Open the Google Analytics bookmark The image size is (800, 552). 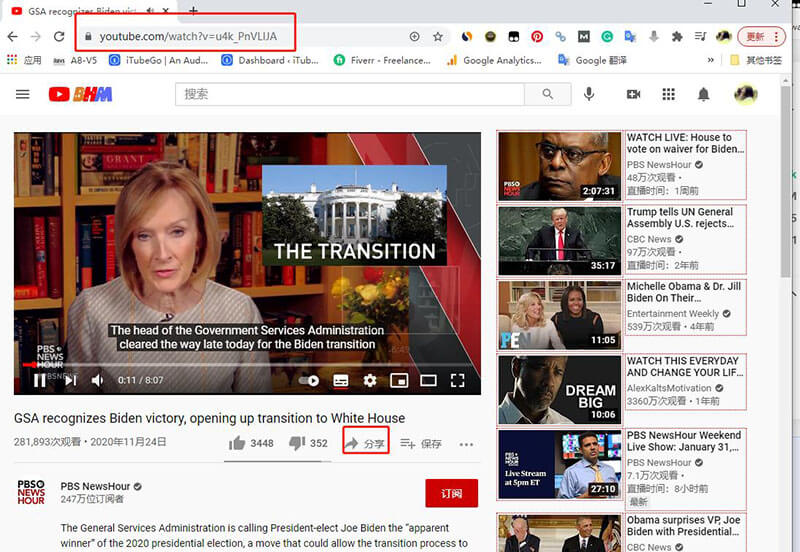(x=494, y=60)
